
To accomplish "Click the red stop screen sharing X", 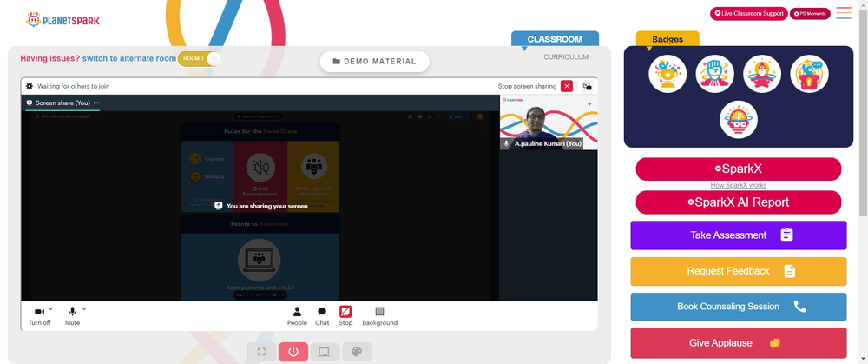I will 566,86.
